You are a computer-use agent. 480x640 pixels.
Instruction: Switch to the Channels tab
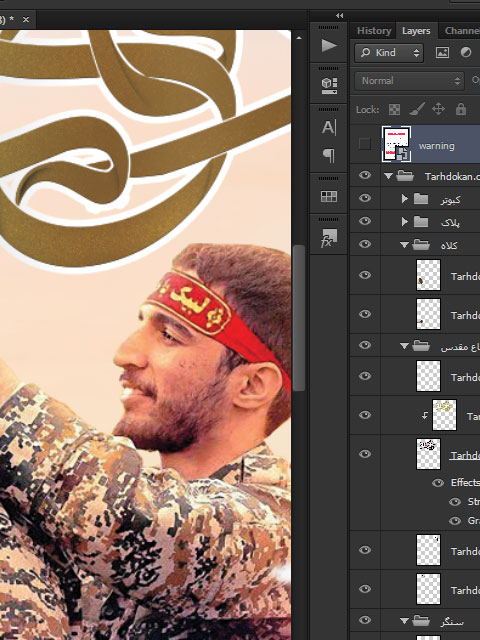click(x=462, y=31)
